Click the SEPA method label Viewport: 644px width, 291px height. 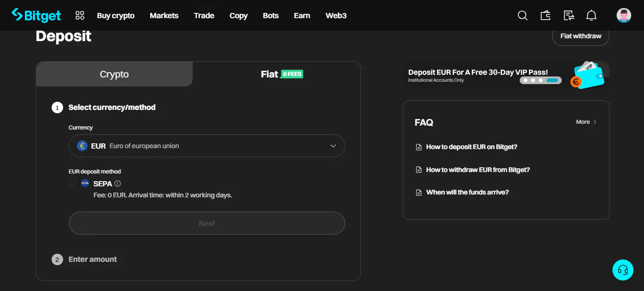[103, 183]
